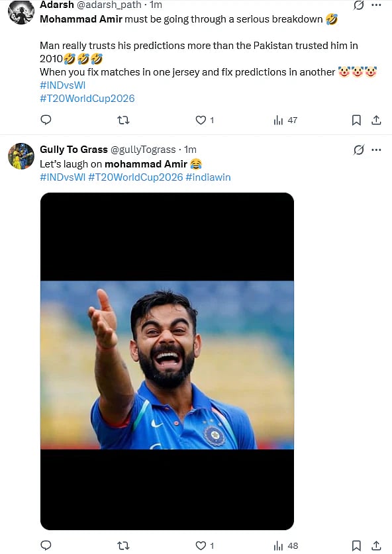
Task: Click the share icon on Gully To Grass's tweet
Action: pos(377,545)
